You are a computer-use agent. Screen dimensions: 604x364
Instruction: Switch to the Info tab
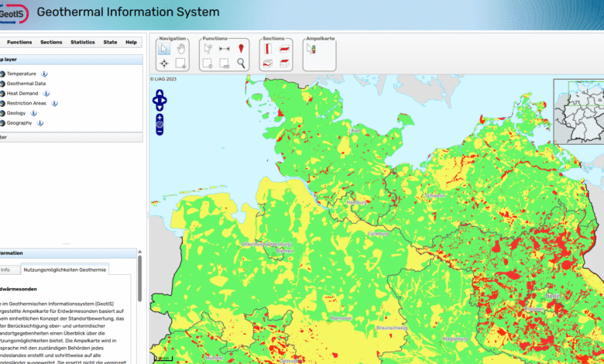(x=8, y=270)
